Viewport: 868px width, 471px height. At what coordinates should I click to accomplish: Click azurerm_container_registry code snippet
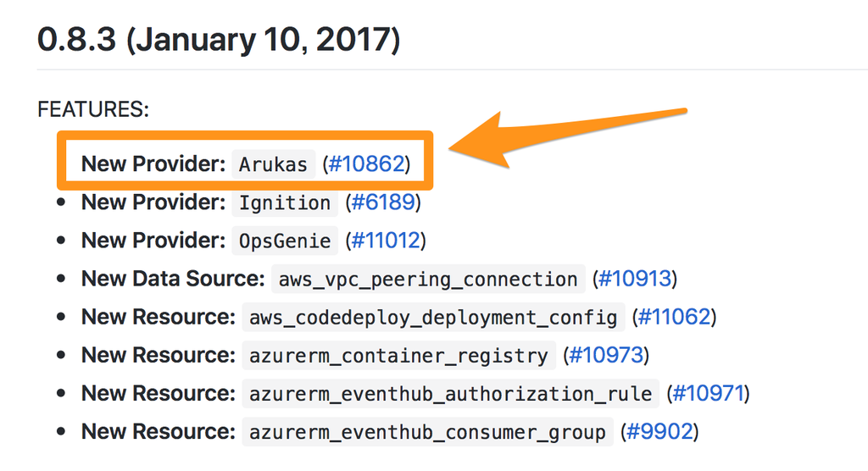(x=398, y=355)
